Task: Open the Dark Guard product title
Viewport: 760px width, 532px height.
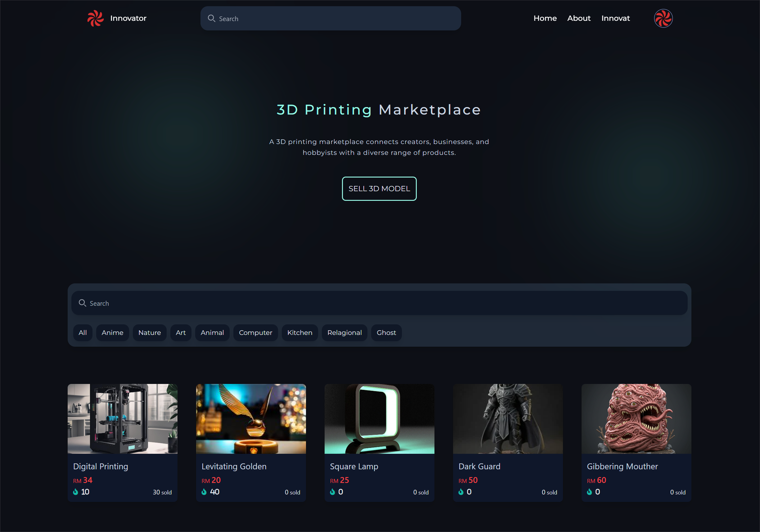Action: pos(479,466)
